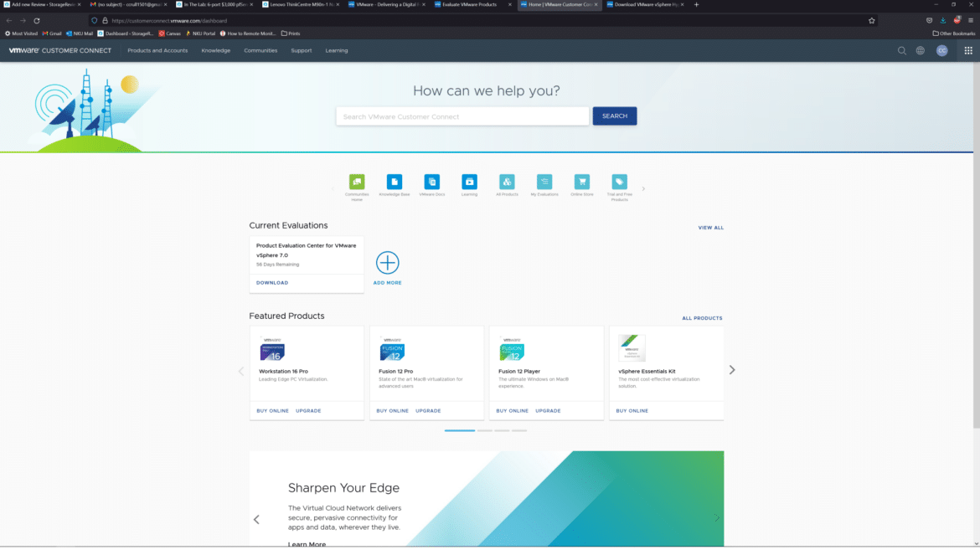Open the NKU Mail bookmark
The height and width of the screenshot is (555, 980).
pyautogui.click(x=80, y=33)
